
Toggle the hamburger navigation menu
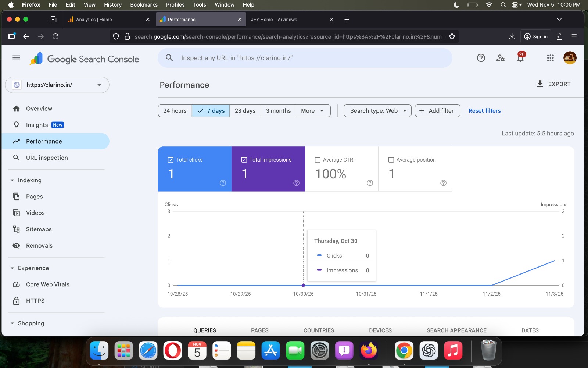pos(16,58)
